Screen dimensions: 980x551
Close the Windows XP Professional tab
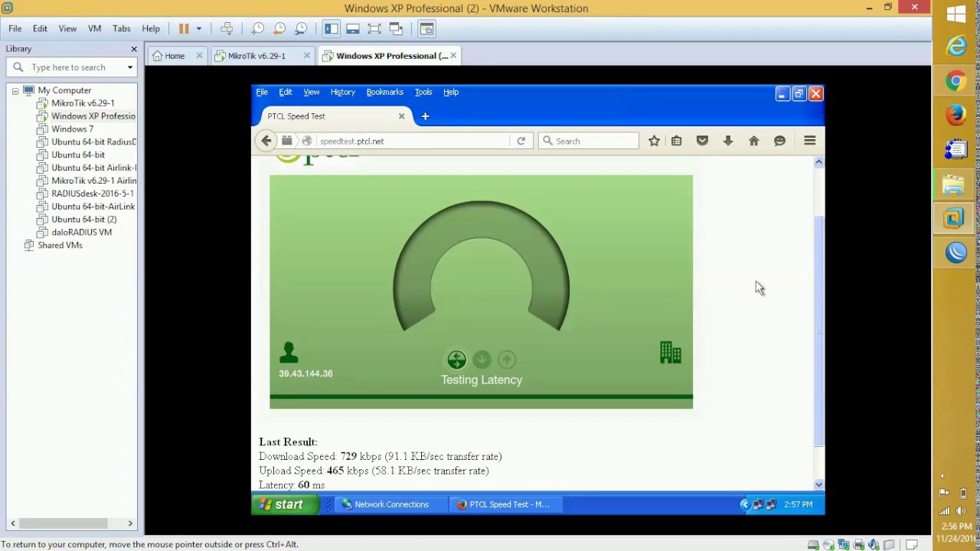pyautogui.click(x=453, y=55)
